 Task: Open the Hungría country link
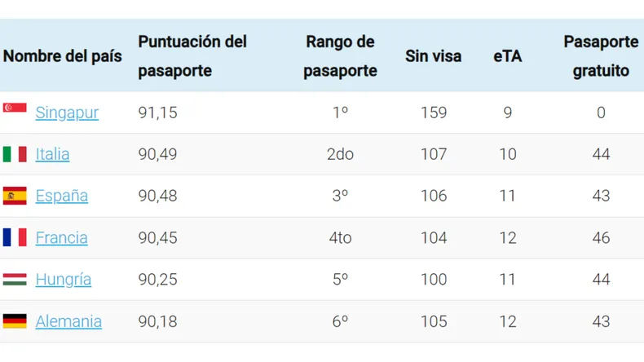(x=64, y=280)
